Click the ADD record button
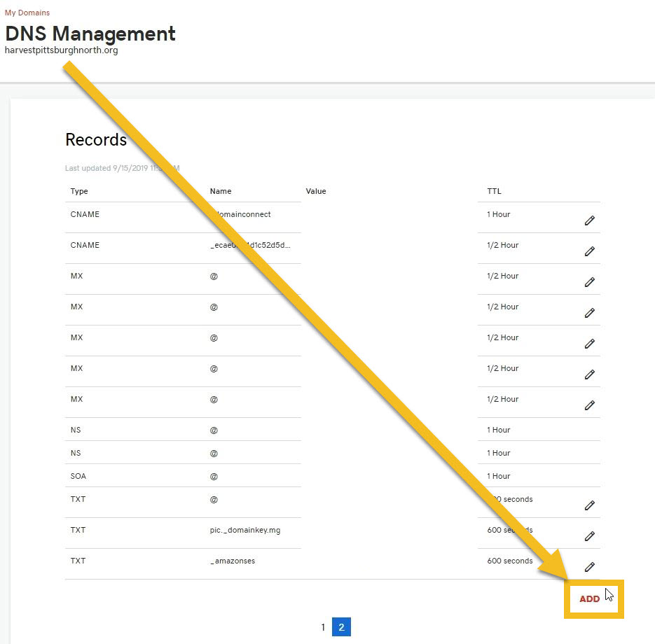Image resolution: width=655 pixels, height=644 pixels. [x=589, y=599]
